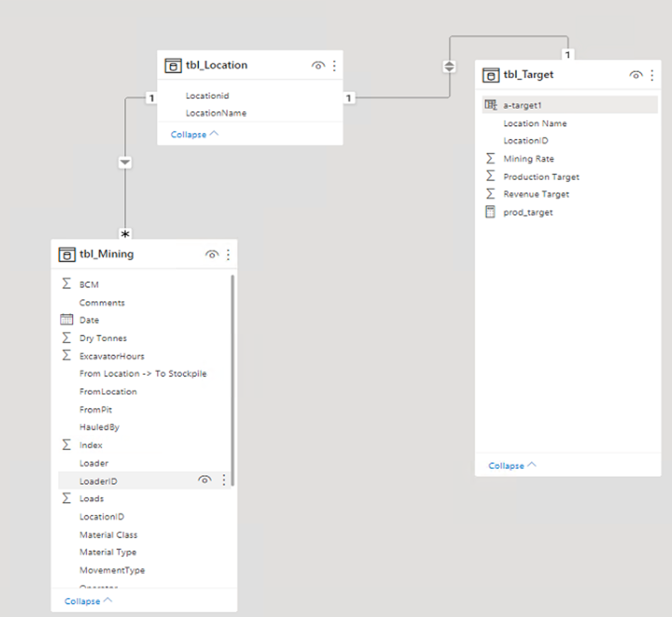Select the Material Class field
This screenshot has width=672, height=617.
pos(108,534)
